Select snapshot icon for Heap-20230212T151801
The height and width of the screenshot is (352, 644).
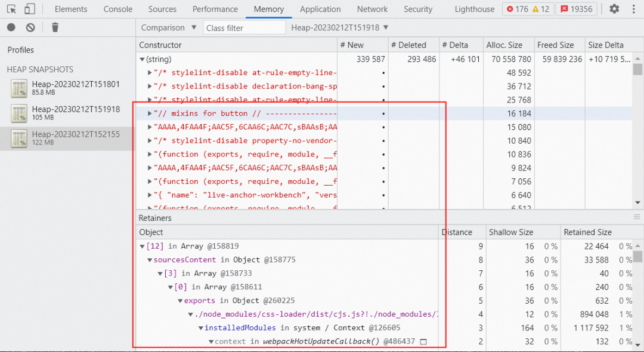click(19, 88)
